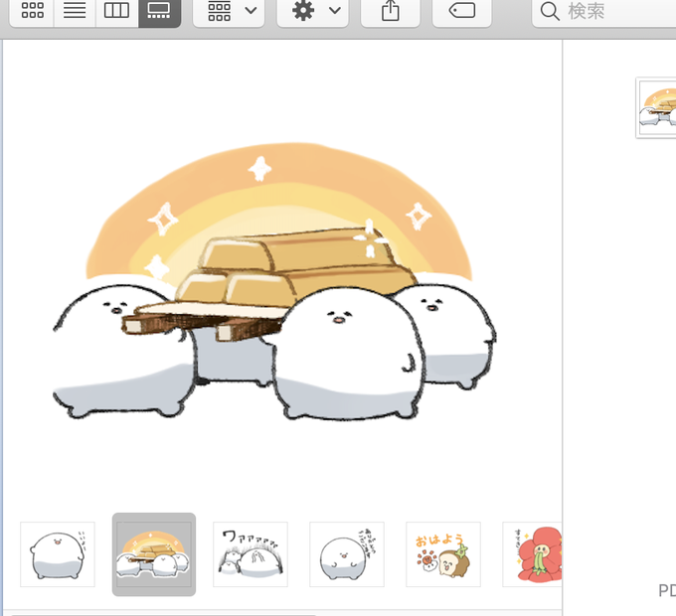Screen dimensions: 676x616
Task: Click the preview thumbnail in info pane
Action: 656,107
